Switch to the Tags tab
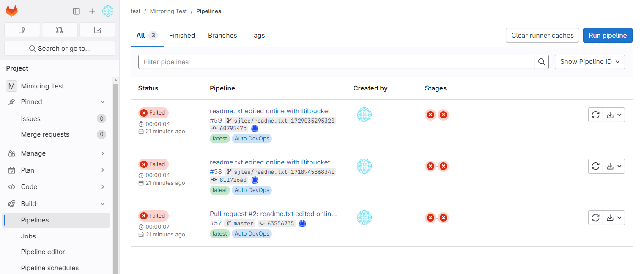The width and height of the screenshot is (644, 274). 258,36
